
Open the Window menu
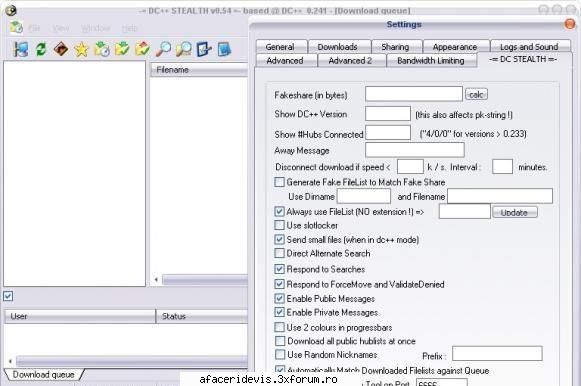pos(96,28)
